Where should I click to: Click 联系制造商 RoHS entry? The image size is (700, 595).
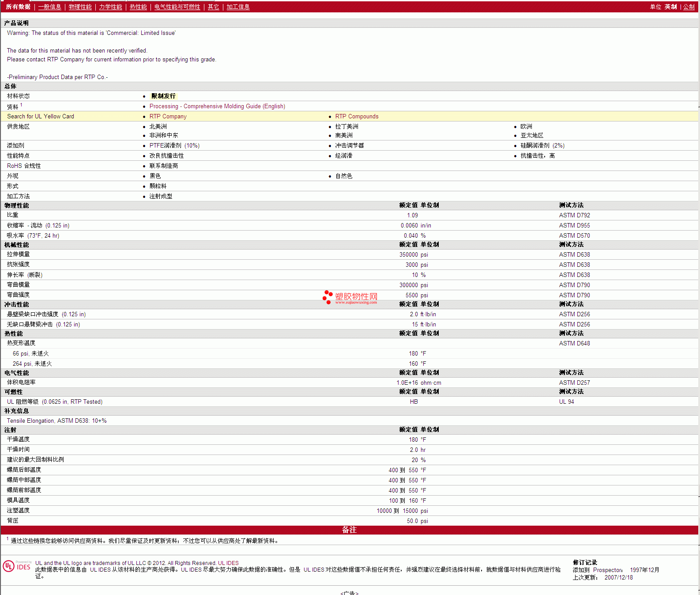(x=164, y=166)
